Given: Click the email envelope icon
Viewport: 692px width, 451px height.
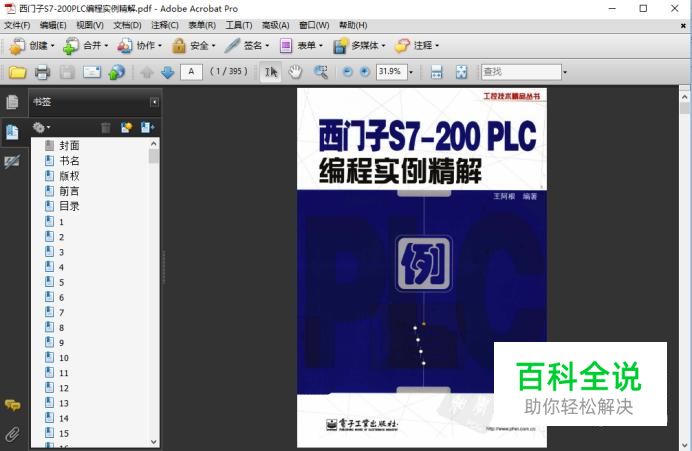Looking at the screenshot, I should (92, 72).
